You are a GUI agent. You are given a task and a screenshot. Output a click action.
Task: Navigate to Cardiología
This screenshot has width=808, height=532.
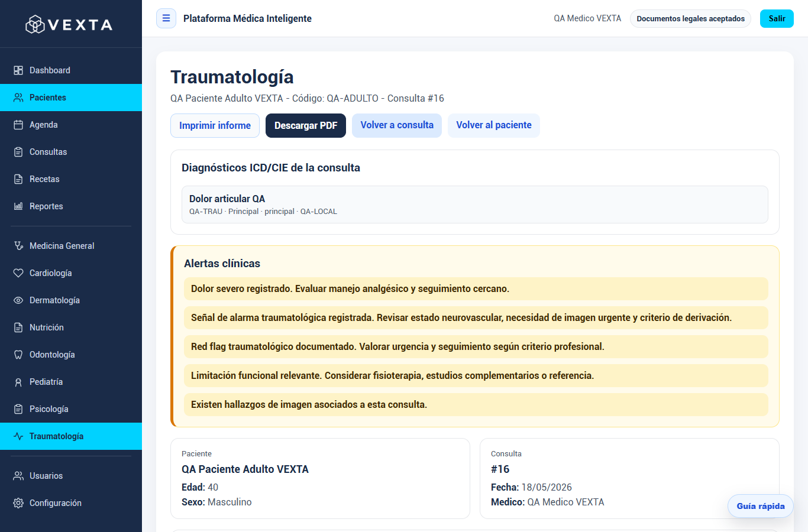[x=71, y=273]
